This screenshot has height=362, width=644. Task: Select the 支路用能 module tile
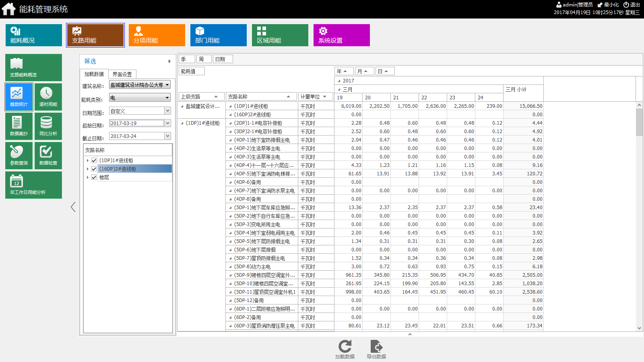(x=95, y=35)
